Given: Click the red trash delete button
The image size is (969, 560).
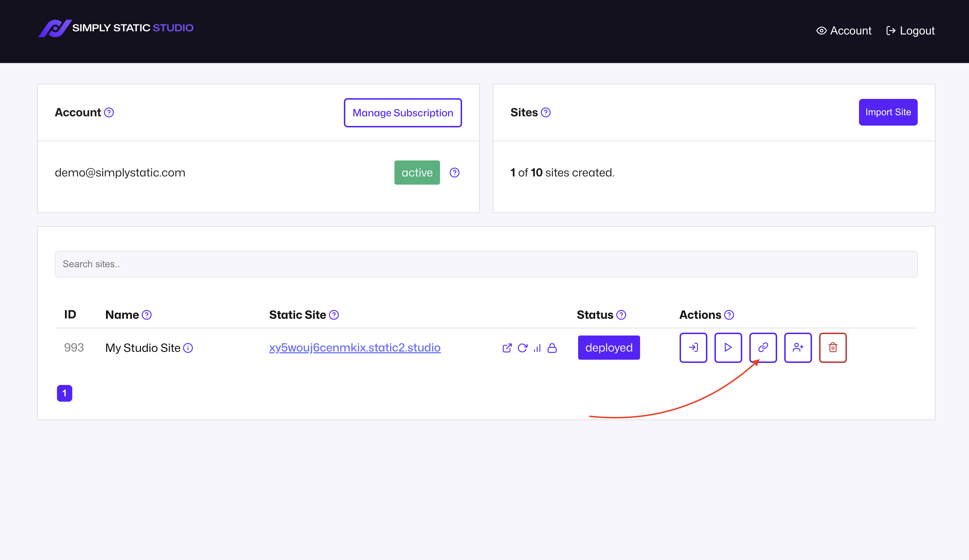Looking at the screenshot, I should pos(833,348).
